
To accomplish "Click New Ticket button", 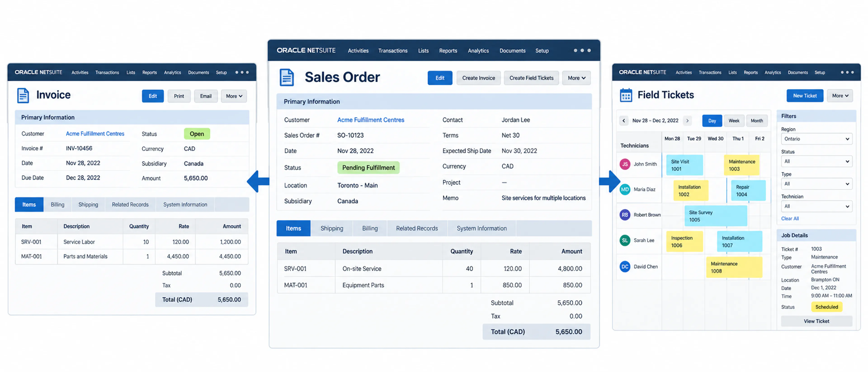I will click(805, 96).
